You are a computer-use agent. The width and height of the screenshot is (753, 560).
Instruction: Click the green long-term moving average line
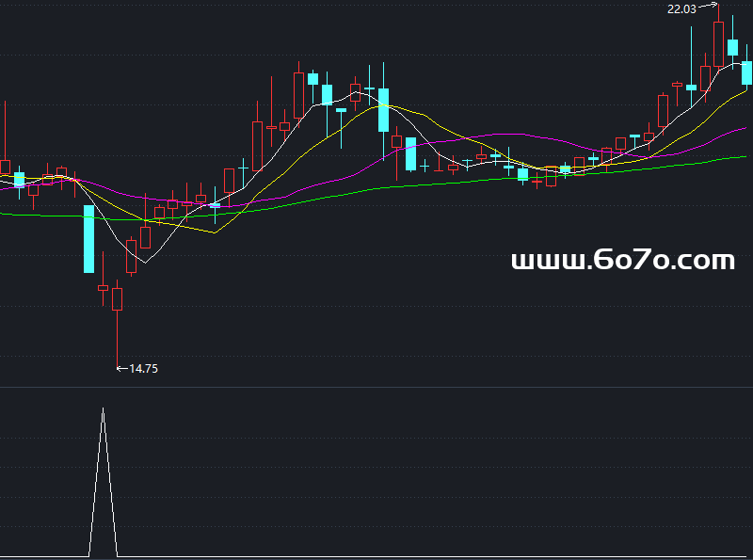[x=376, y=188]
